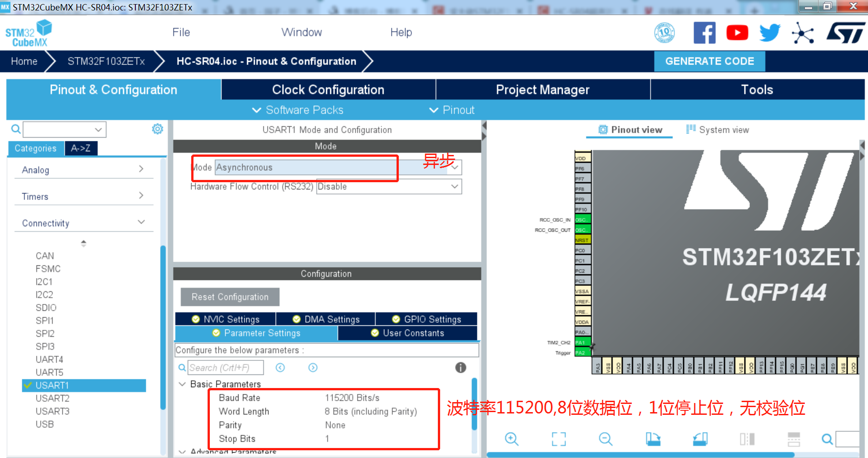
Task: Click the yellow NRST pin on the chip
Action: [583, 240]
